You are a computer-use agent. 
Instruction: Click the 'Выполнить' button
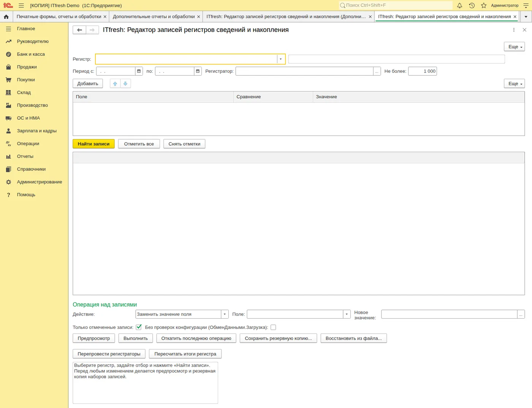click(136, 338)
